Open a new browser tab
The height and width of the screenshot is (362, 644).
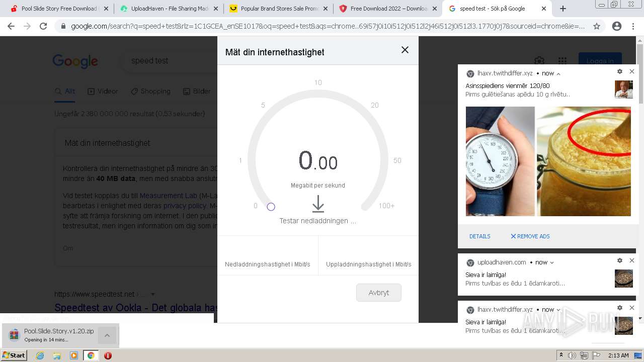563,9
